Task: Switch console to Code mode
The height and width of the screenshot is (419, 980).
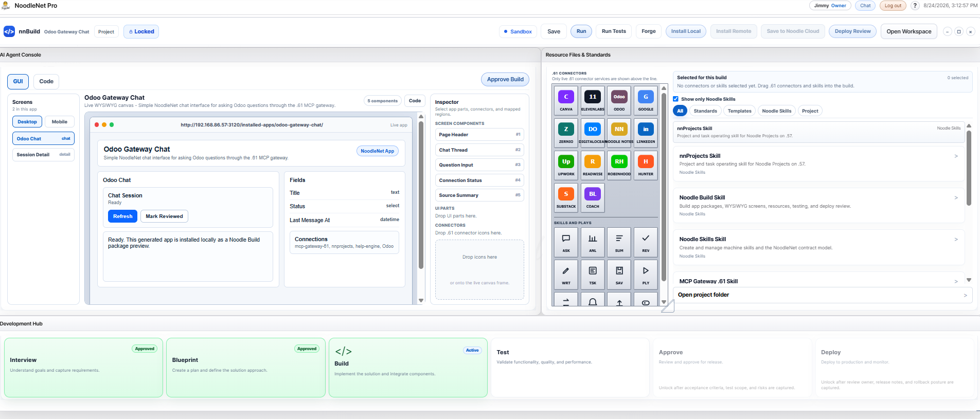Action: point(46,81)
